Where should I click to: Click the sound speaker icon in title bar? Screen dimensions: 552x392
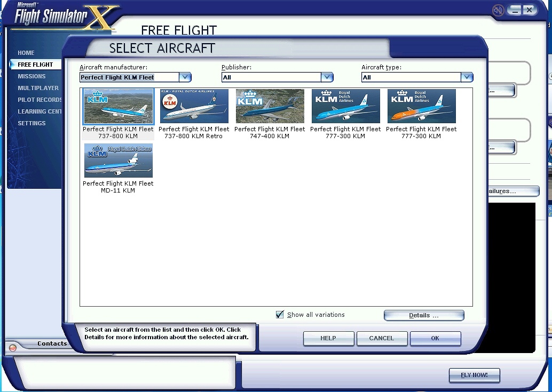498,10
